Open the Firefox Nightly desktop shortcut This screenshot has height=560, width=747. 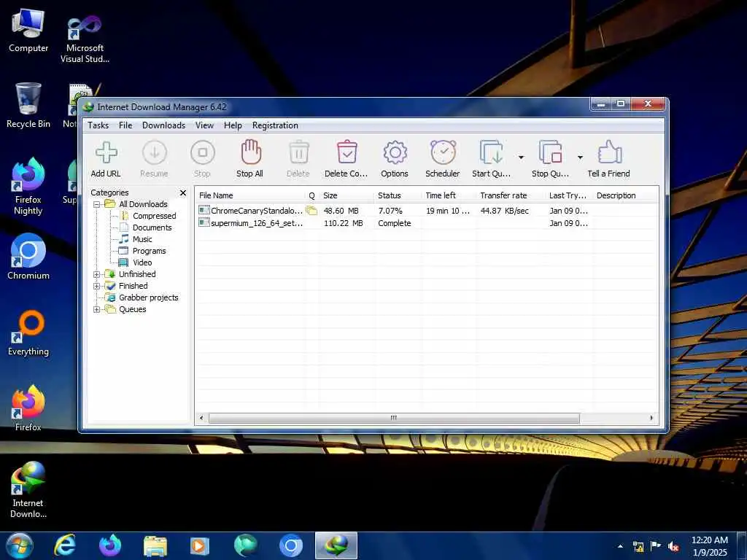28,186
